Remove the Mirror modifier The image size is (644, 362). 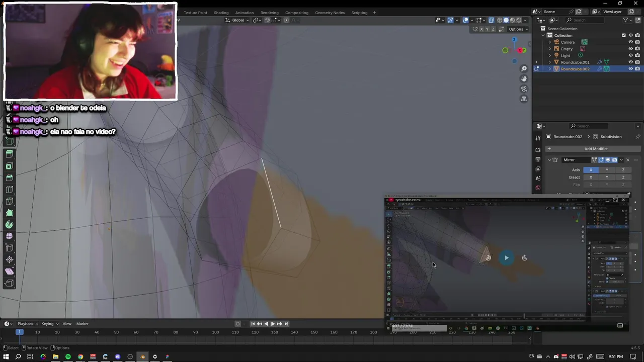pyautogui.click(x=627, y=160)
